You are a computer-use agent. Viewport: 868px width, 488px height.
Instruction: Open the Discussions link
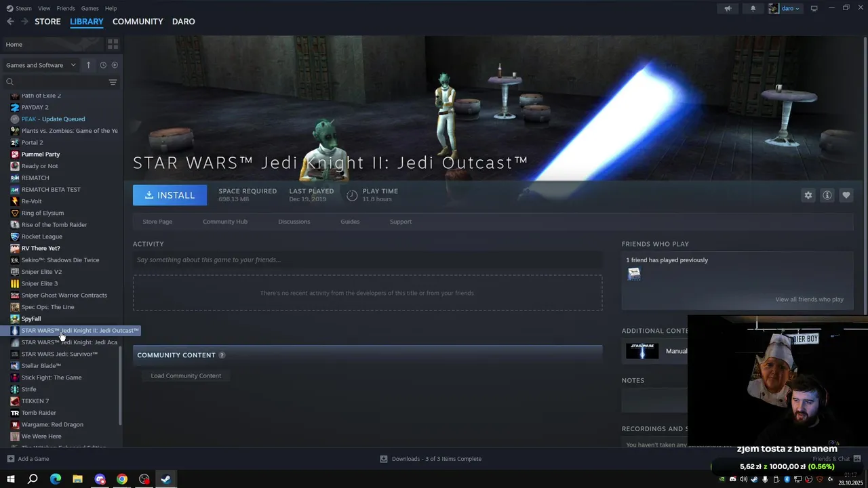tap(294, 222)
